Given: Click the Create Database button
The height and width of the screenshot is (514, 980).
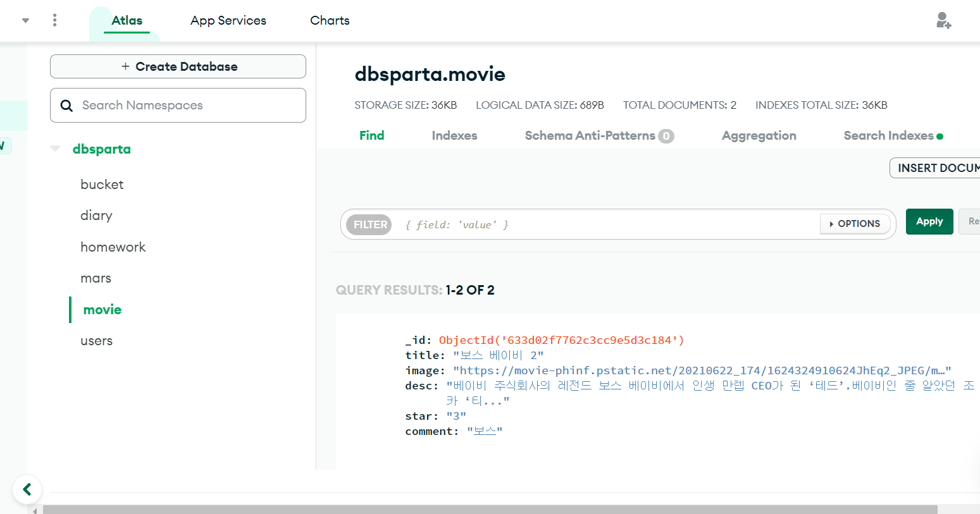Looking at the screenshot, I should (178, 66).
